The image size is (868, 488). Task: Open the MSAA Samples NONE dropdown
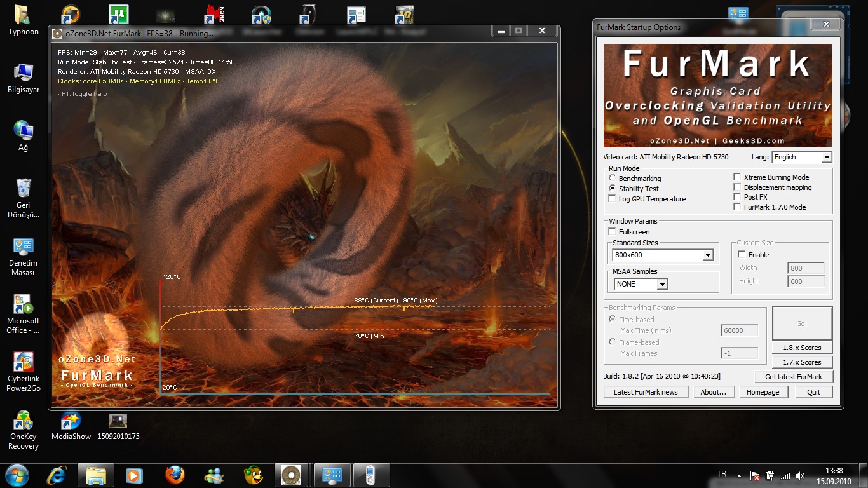(x=641, y=284)
